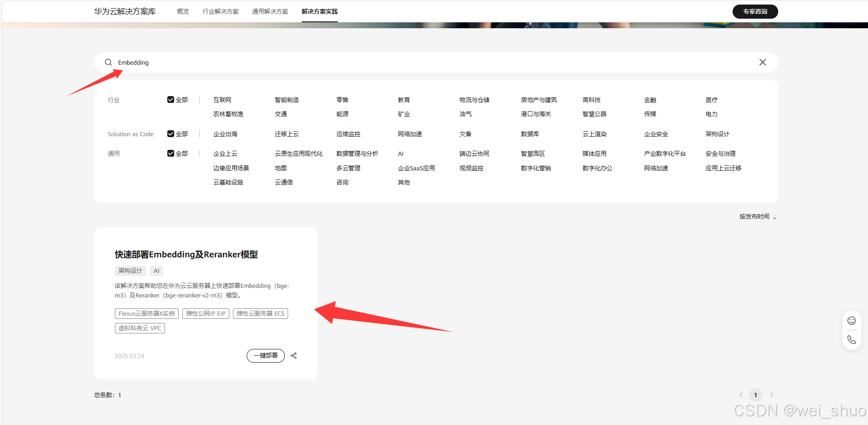The height and width of the screenshot is (425, 868).
Task: Click inside the search input field
Action: click(319, 62)
